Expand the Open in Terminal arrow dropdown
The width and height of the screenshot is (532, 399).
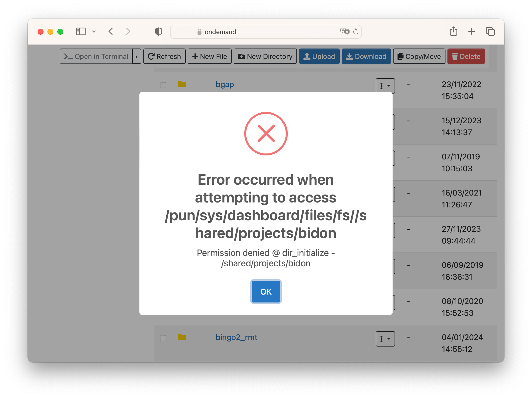coord(136,56)
